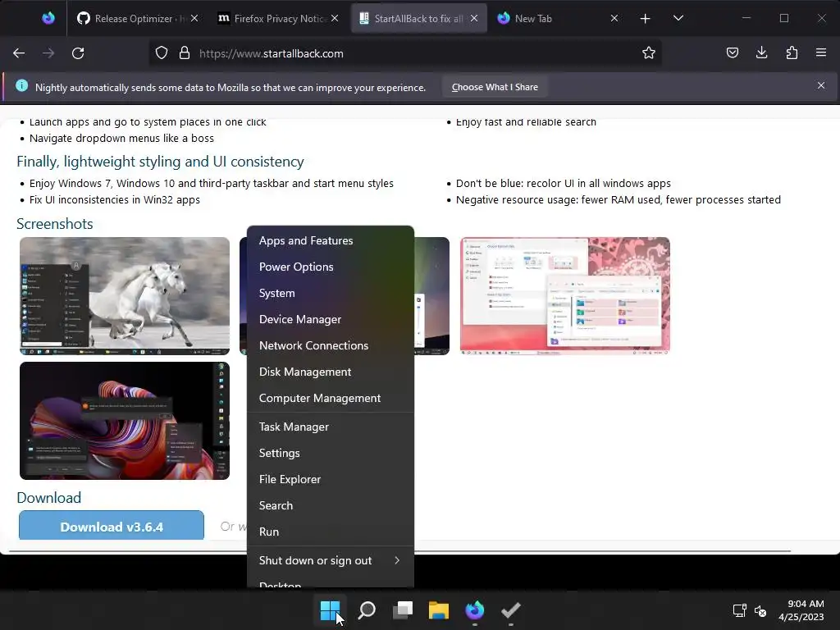Click the network status tray icon
The height and width of the screenshot is (630, 840).
tap(739, 610)
